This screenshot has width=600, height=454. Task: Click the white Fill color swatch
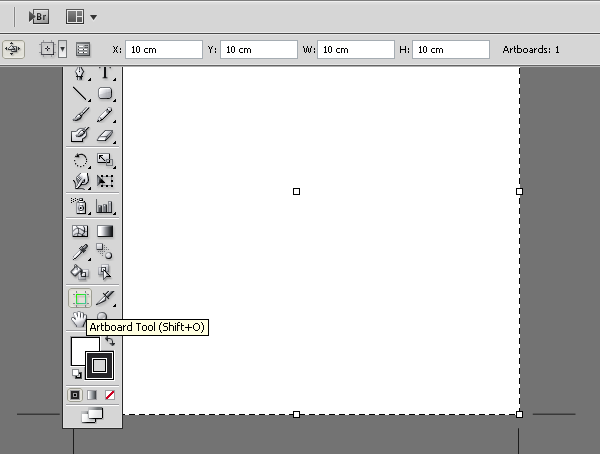coord(80,347)
